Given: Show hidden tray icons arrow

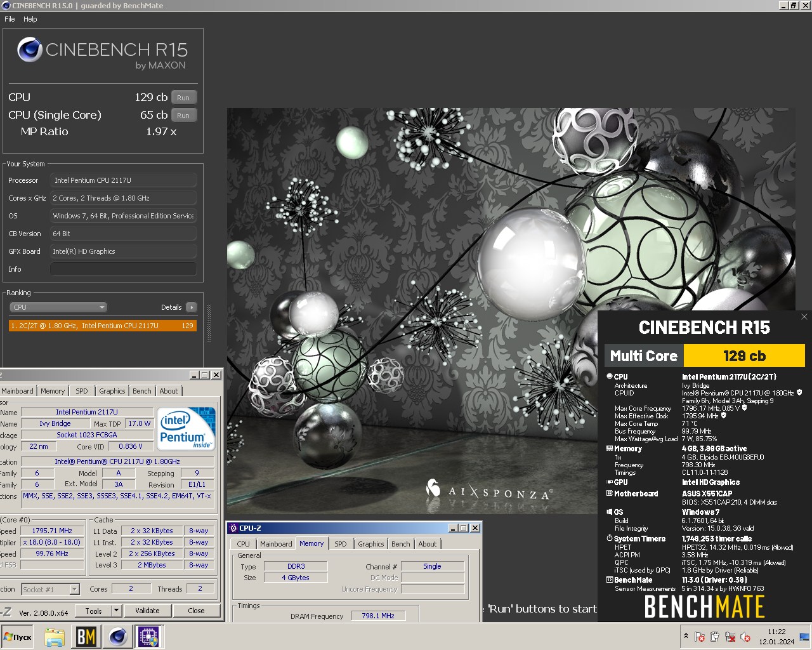Looking at the screenshot, I should click(686, 636).
